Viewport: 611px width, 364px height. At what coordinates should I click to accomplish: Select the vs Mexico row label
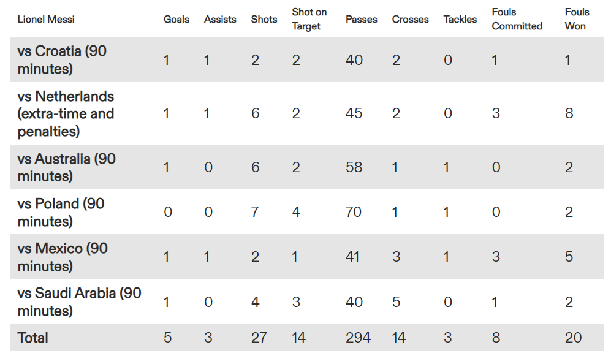(63, 257)
